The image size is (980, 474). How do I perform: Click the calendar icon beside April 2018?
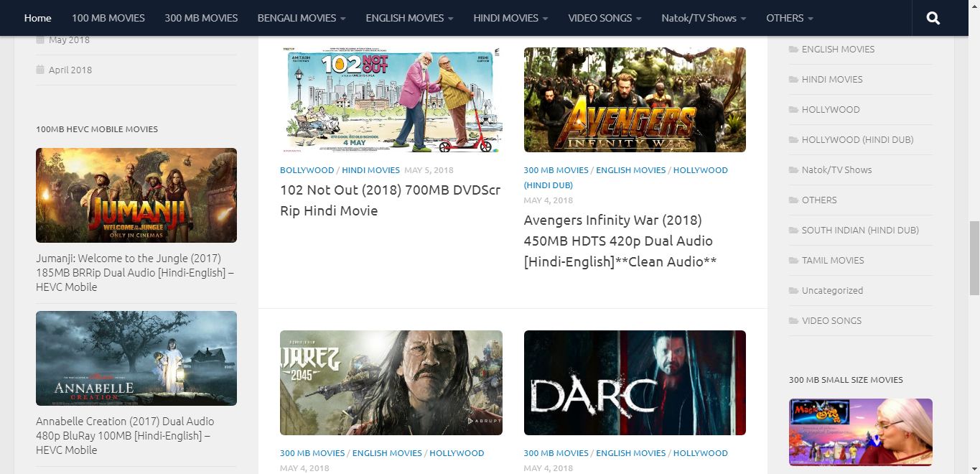pos(42,70)
